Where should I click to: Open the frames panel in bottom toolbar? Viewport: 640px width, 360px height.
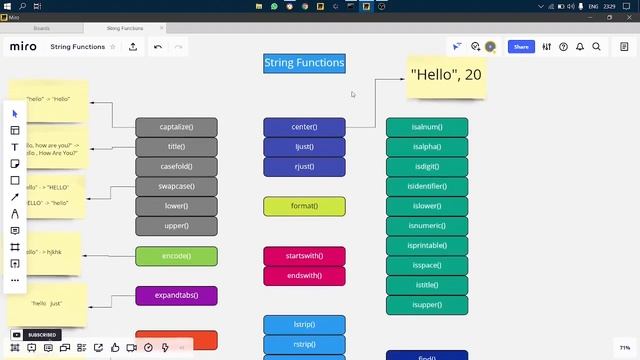pyautogui.click(x=15, y=348)
